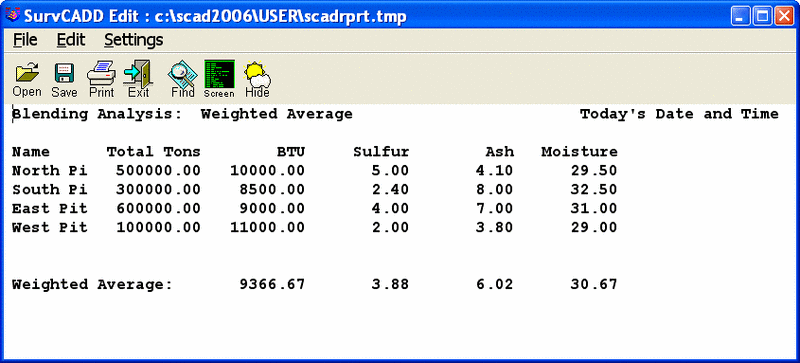This screenshot has width=800, height=363.
Task: Click the Weighted Average BTU value 9366.67
Action: (272, 284)
